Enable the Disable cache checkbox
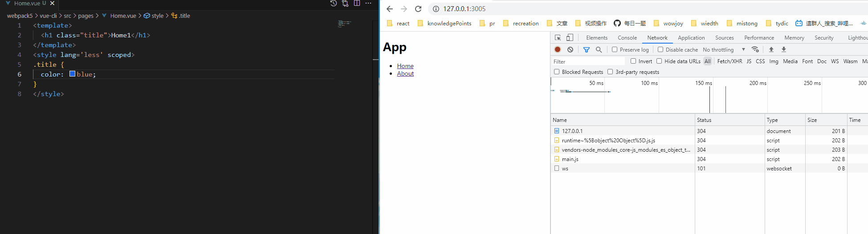868x234 pixels. point(660,49)
